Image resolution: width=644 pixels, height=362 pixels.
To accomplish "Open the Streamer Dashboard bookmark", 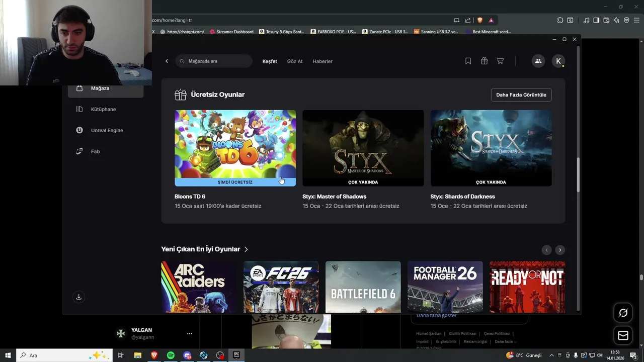I will [231, 32].
